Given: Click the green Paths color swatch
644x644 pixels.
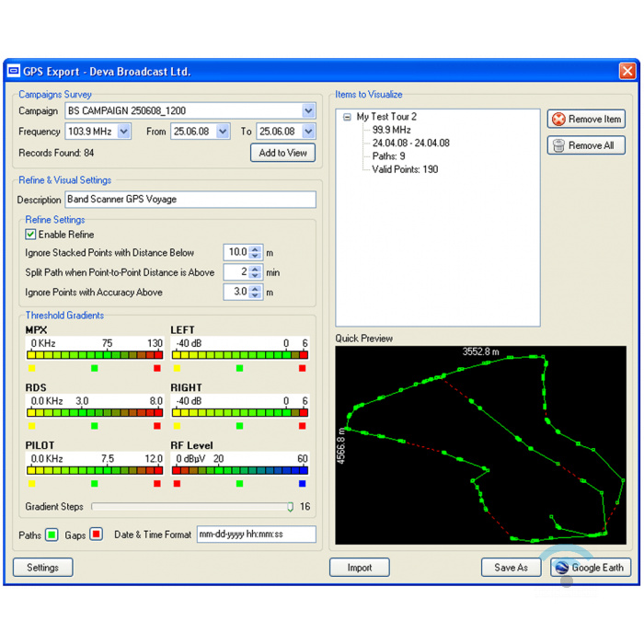Looking at the screenshot, I should (x=52, y=535).
